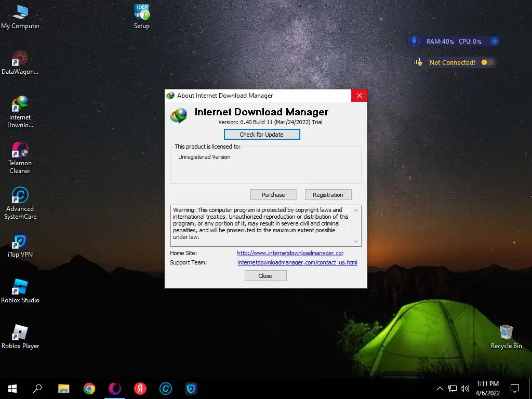Open File Explorer from taskbar
The width and height of the screenshot is (532, 399).
tap(63, 389)
